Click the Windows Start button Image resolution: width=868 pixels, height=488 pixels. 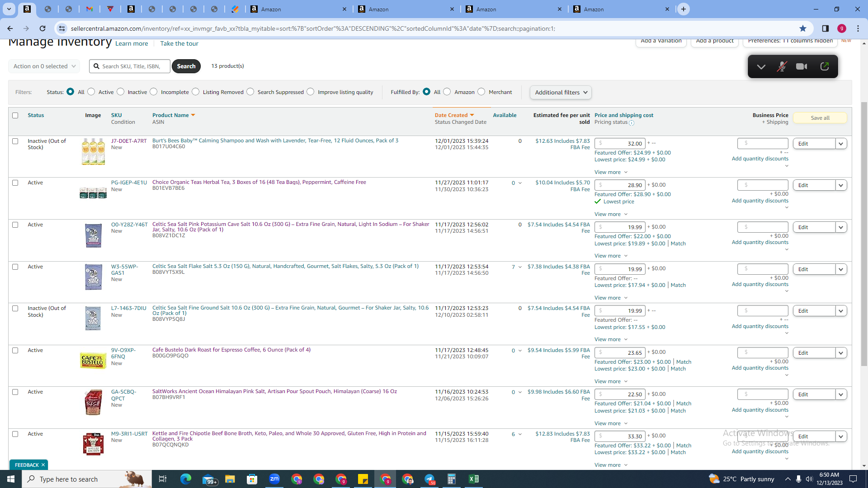click(x=11, y=479)
